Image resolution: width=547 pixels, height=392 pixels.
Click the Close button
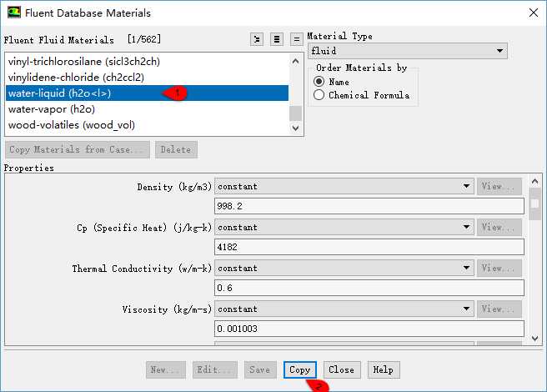(x=342, y=369)
